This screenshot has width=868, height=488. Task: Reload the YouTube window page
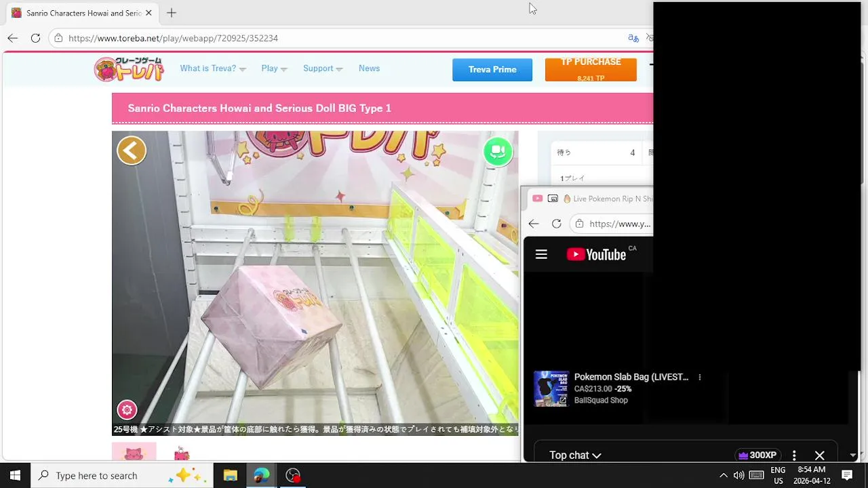557,224
